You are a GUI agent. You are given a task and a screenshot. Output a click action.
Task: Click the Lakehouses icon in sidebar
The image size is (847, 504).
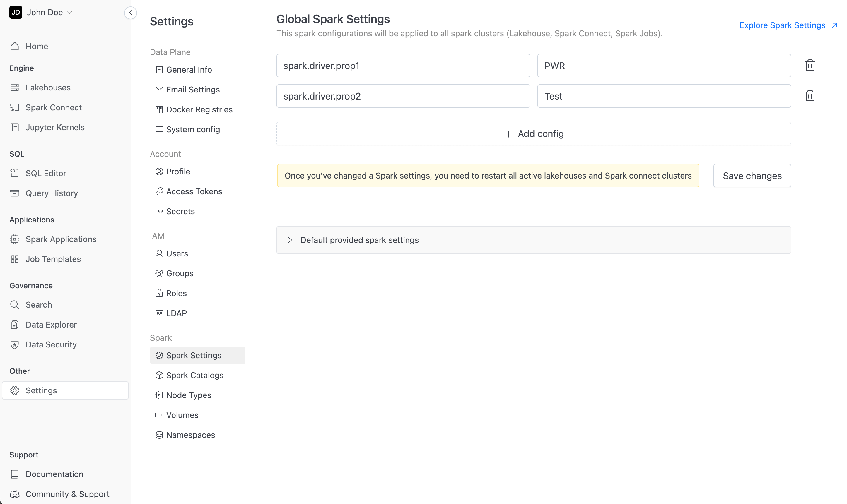[x=14, y=87]
